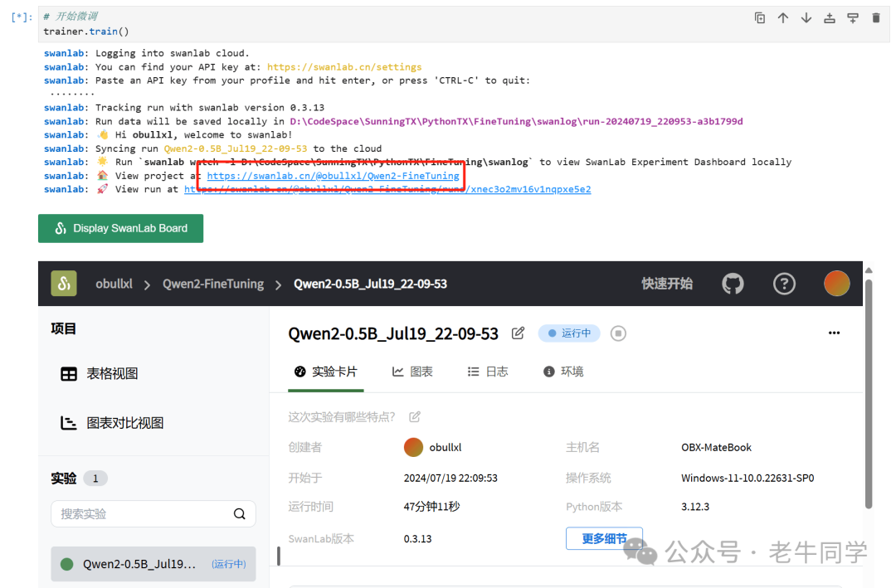
Task: Open 图表对比视图 chart comparison view
Action: pos(112,423)
